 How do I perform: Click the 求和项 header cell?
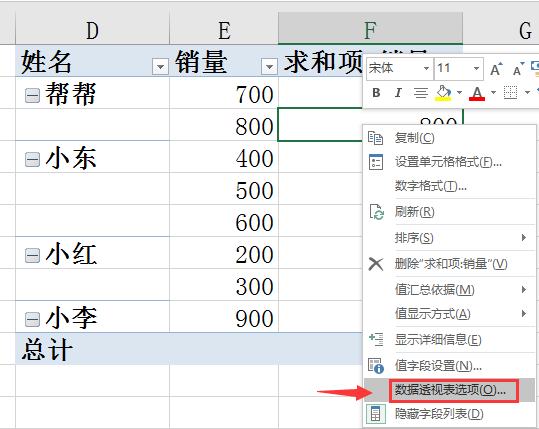[320, 61]
